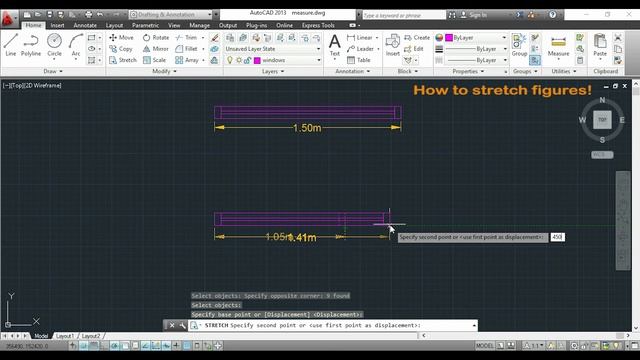The height and width of the screenshot is (360, 640).
Task: Activate the Scale command
Action: tap(154, 60)
